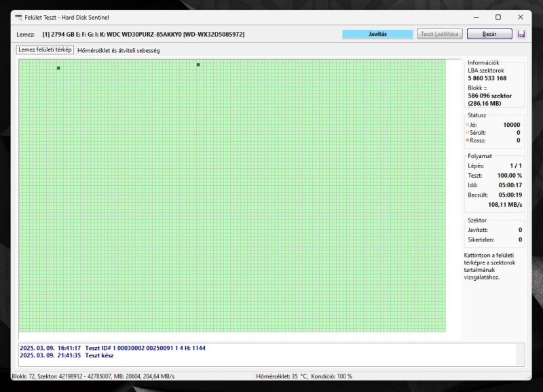Click the log scrollbar beside test entries
This screenshot has height=392, width=543.
click(521, 355)
